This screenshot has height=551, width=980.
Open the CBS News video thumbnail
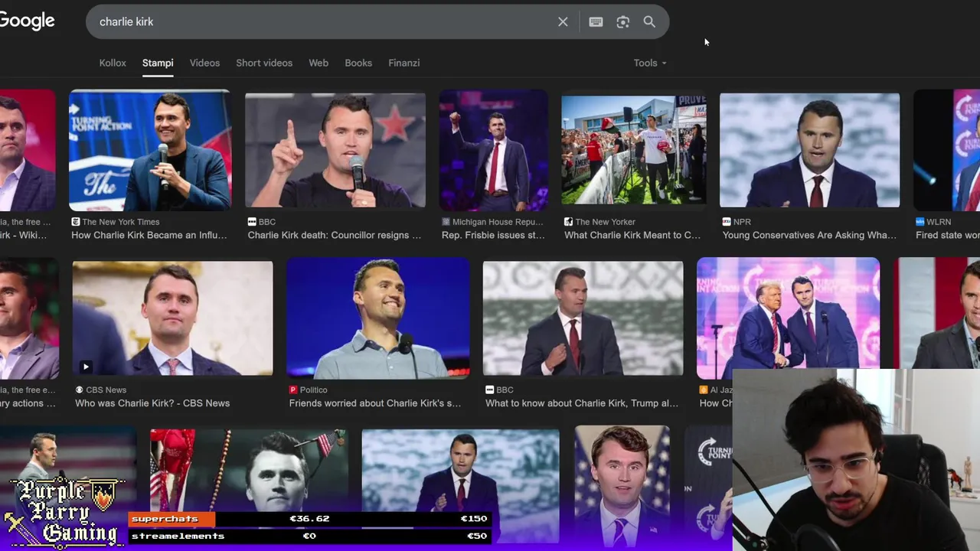click(172, 318)
